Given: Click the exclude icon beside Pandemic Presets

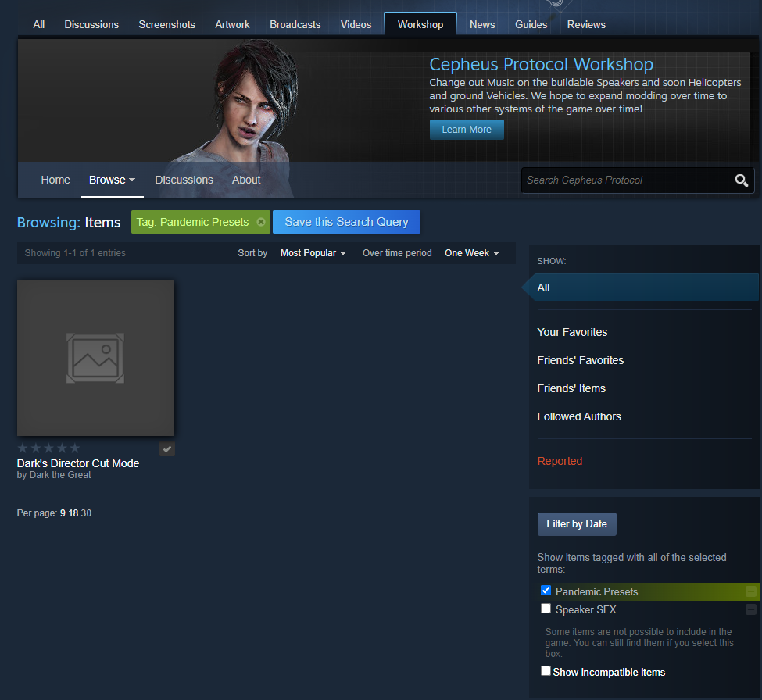Looking at the screenshot, I should pos(751,591).
